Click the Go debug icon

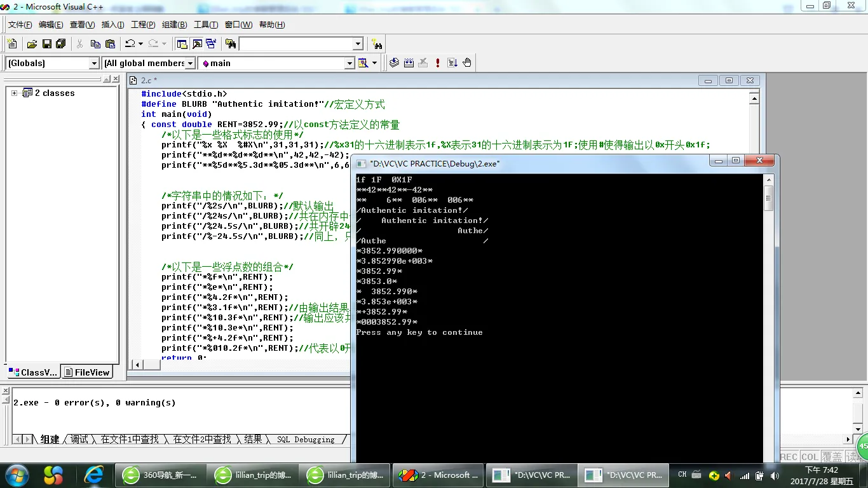[x=452, y=63]
